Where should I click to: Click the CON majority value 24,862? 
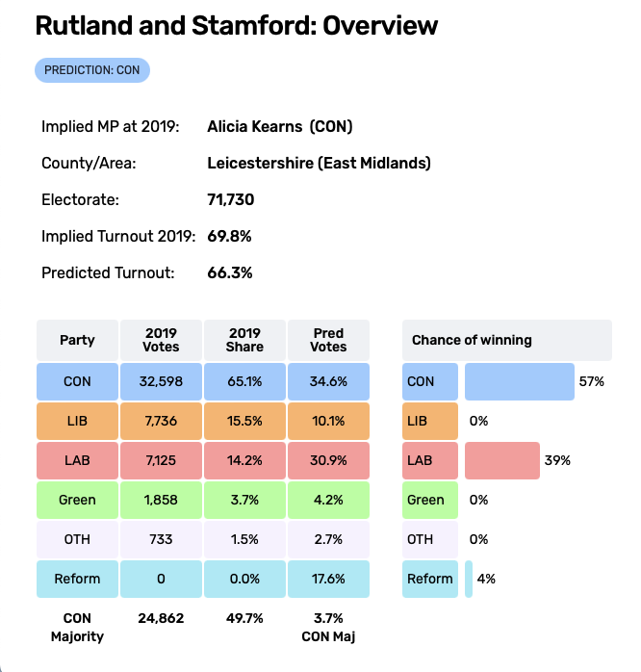click(161, 618)
